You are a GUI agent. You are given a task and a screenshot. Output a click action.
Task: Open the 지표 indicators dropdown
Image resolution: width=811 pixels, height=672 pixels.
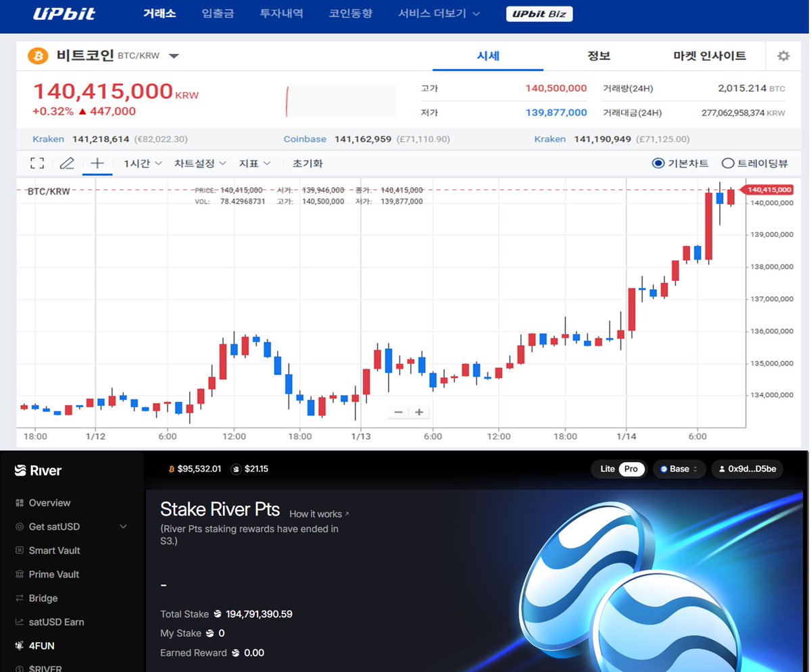[x=255, y=163]
